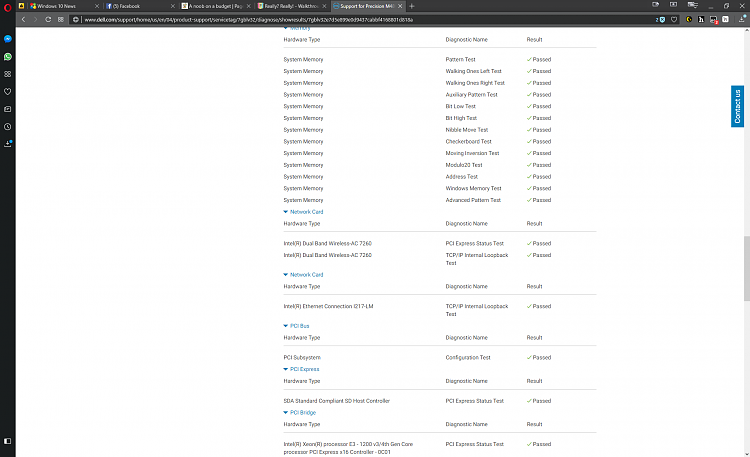Open Bookmarks heart icon in sidebar
Image resolution: width=750 pixels, height=457 pixels.
click(x=8, y=91)
